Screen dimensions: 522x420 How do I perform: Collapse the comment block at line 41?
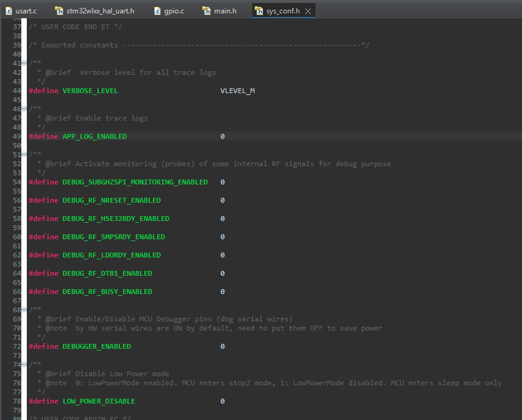coord(23,63)
